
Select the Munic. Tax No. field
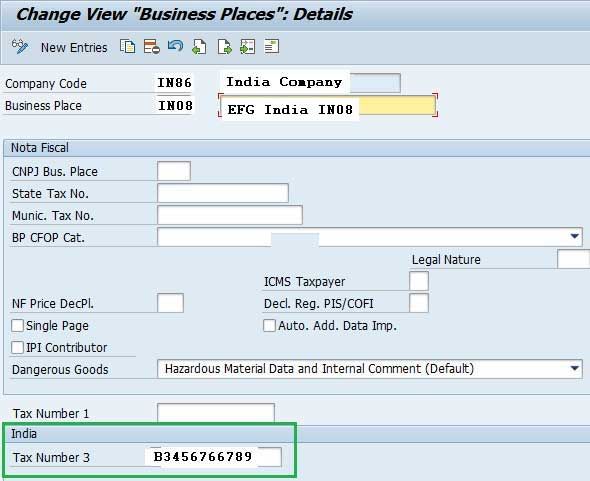point(230,215)
